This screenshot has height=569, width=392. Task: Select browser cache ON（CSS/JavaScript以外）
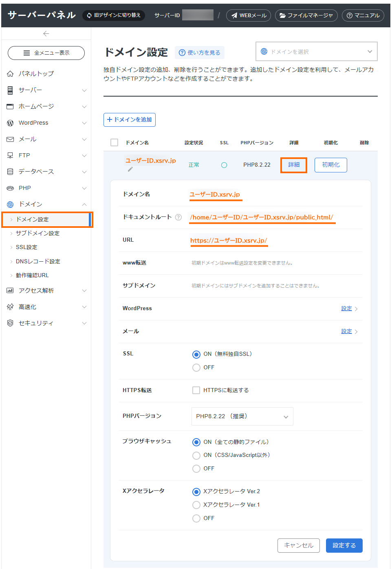click(196, 455)
